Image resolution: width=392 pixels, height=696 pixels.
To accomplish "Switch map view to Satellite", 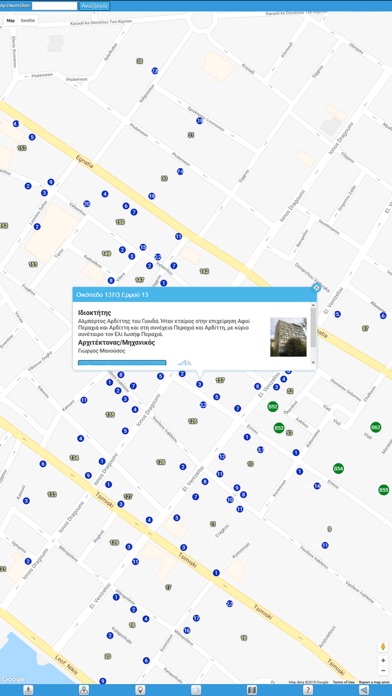I will pos(28,20).
